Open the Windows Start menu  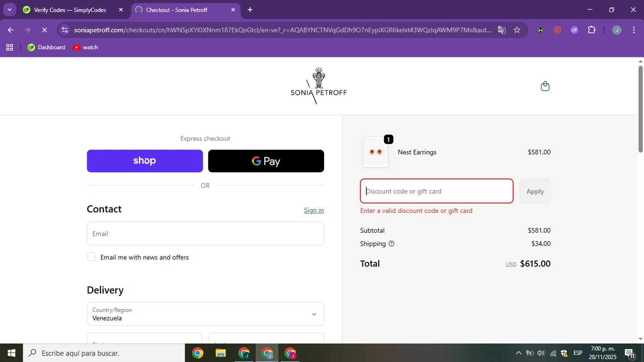[x=11, y=353]
